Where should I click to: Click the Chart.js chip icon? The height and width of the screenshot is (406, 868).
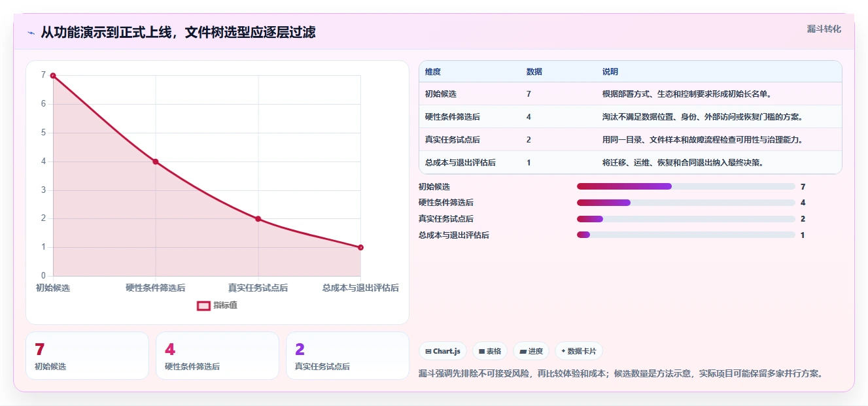pos(428,352)
